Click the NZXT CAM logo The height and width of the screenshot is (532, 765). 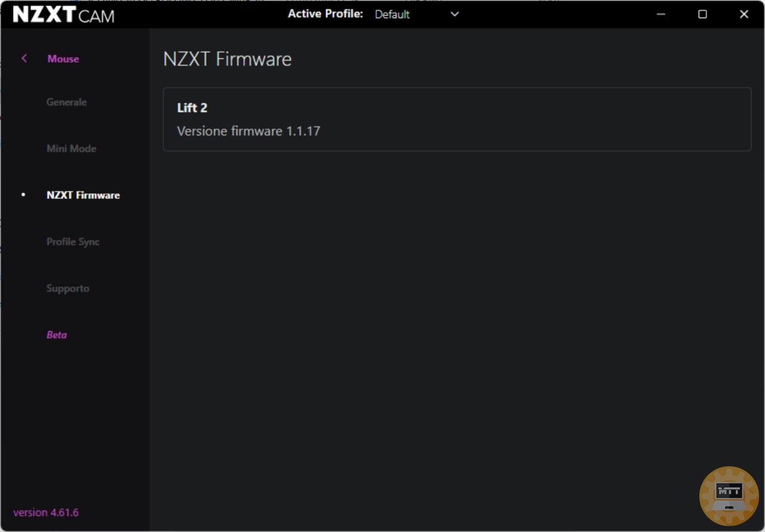(63, 14)
